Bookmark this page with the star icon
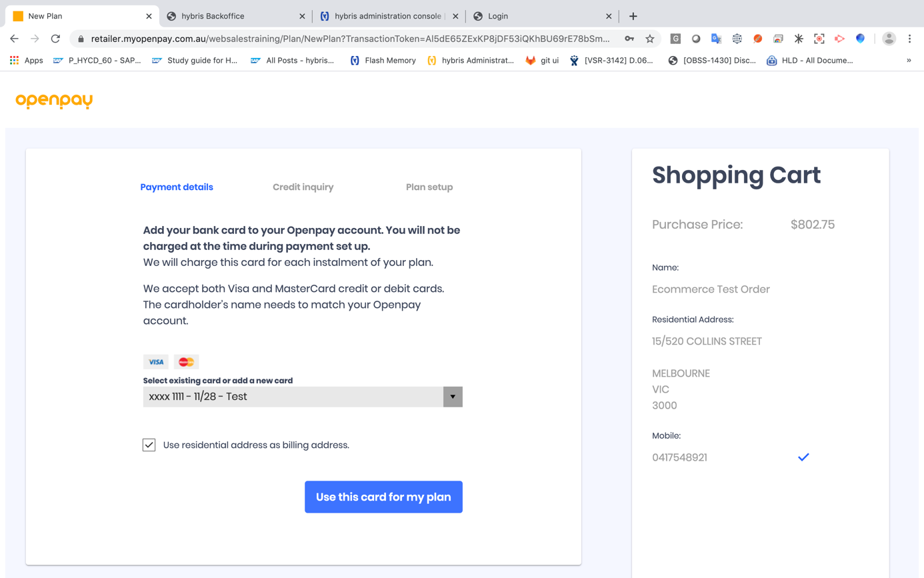Viewport: 924px width, 578px height. click(x=649, y=39)
